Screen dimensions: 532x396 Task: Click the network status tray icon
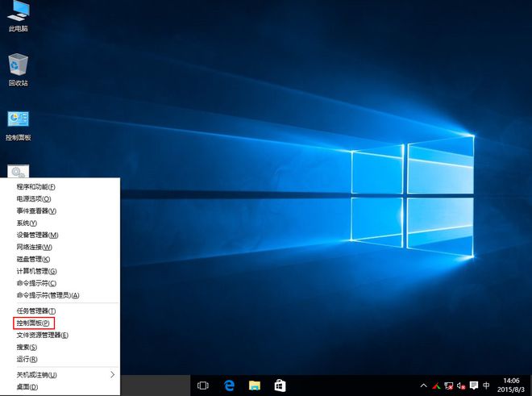448,386
